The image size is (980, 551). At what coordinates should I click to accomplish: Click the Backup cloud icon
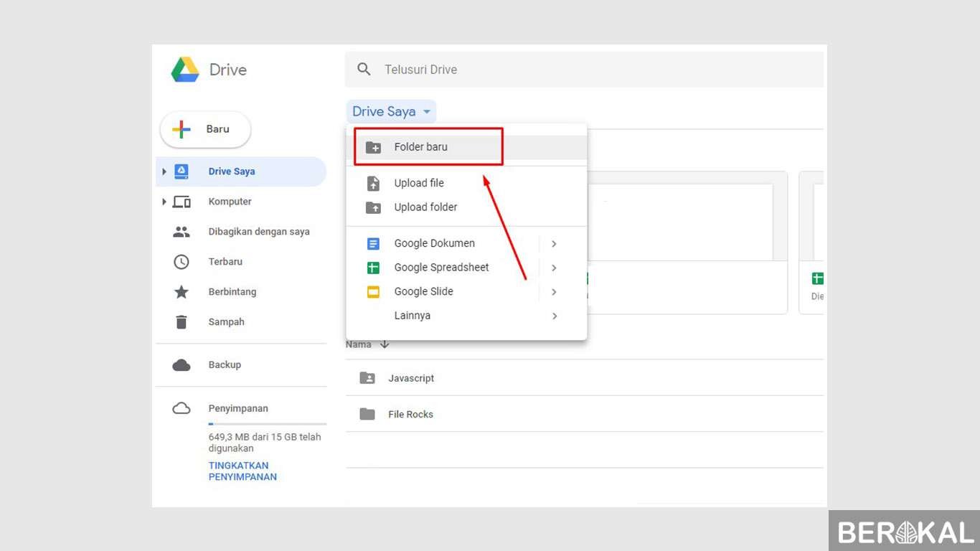point(182,365)
